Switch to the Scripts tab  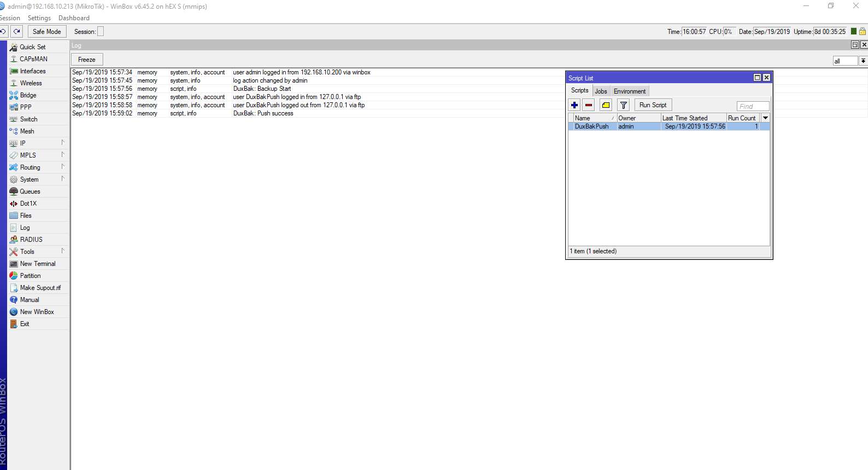580,90
